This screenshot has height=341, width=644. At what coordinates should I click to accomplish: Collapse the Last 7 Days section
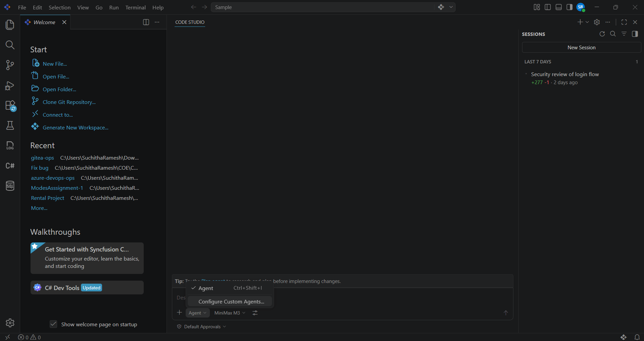tap(581, 62)
